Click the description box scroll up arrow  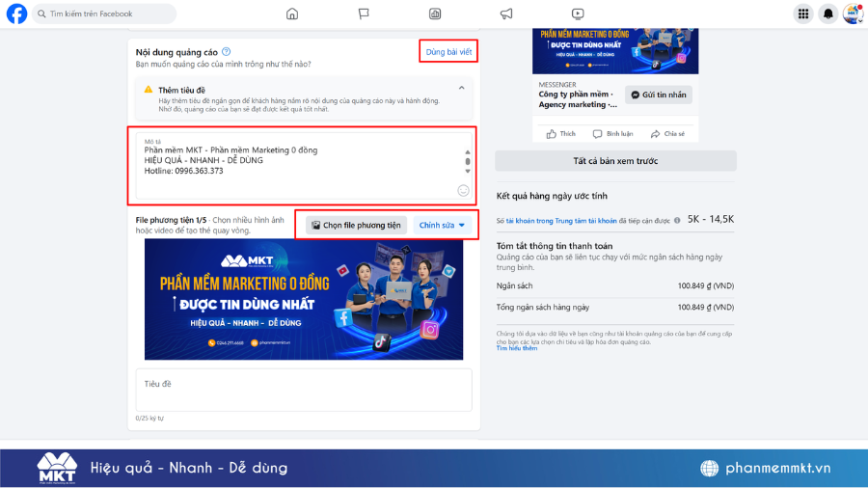pyautogui.click(x=467, y=151)
